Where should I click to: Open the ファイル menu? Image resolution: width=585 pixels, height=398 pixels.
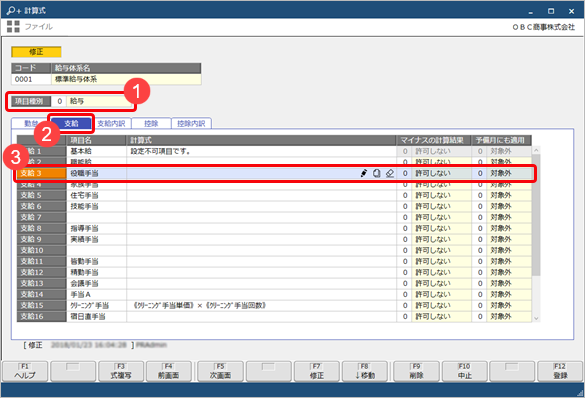(38, 26)
